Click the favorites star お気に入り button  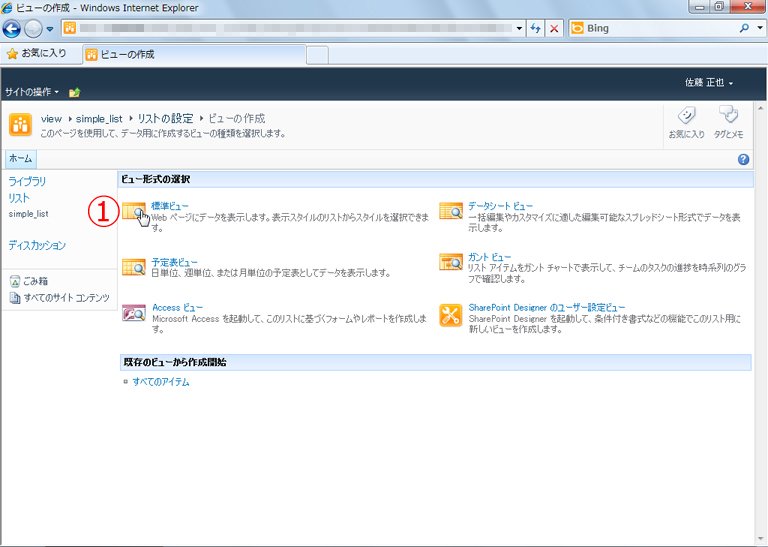(x=37, y=53)
